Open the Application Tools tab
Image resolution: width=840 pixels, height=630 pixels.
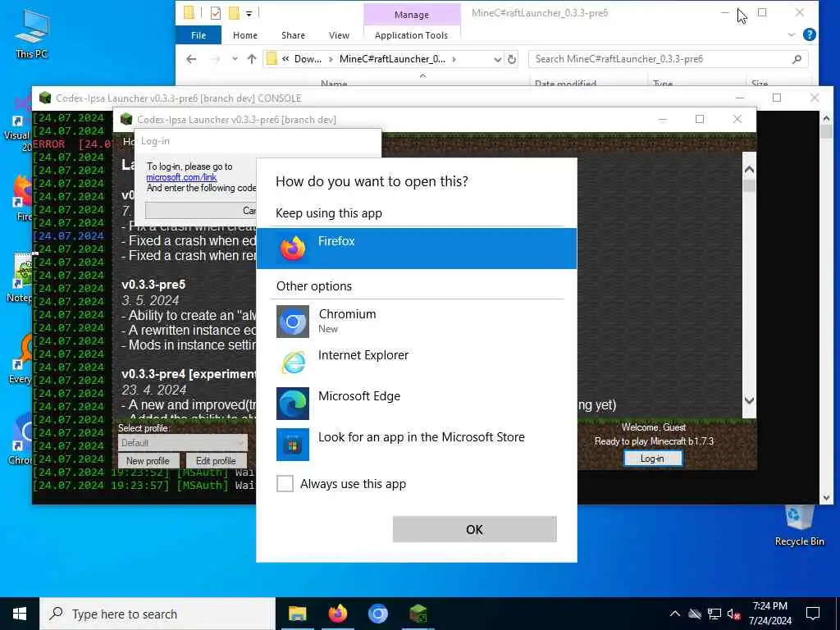point(411,35)
